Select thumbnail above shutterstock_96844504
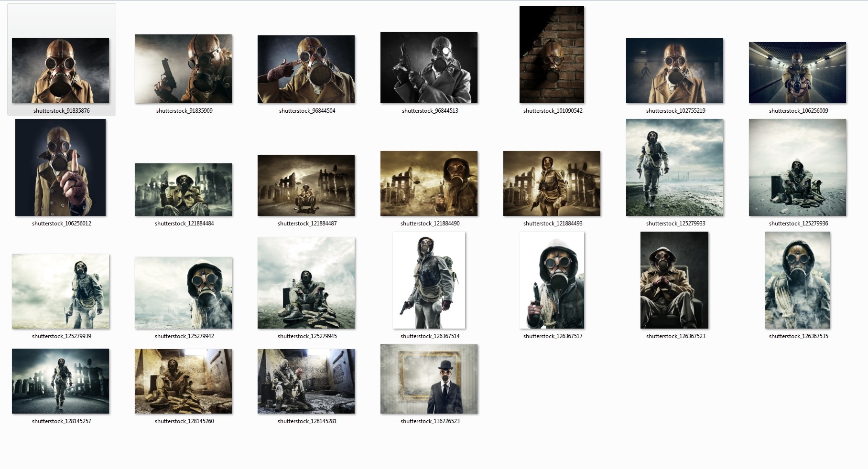Viewport: 868px width, 469px height. [306, 69]
